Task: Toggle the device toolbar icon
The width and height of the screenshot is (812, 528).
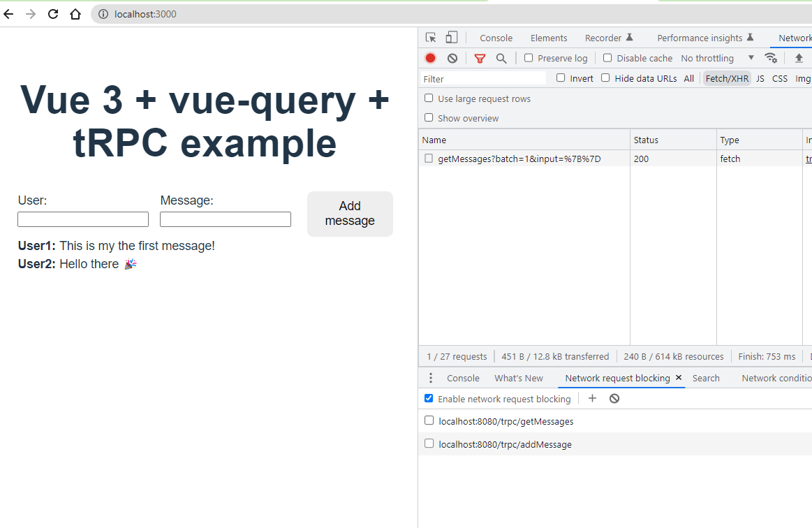Action: 452,38
